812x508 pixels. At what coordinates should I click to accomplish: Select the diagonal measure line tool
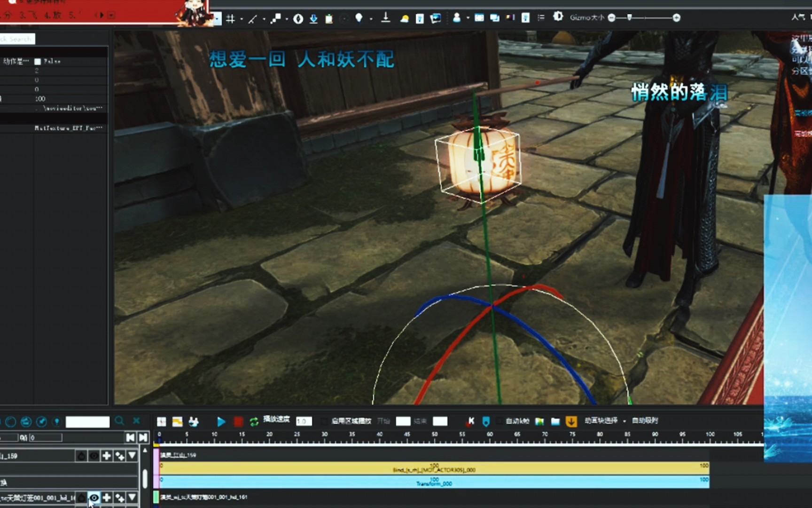[253, 19]
